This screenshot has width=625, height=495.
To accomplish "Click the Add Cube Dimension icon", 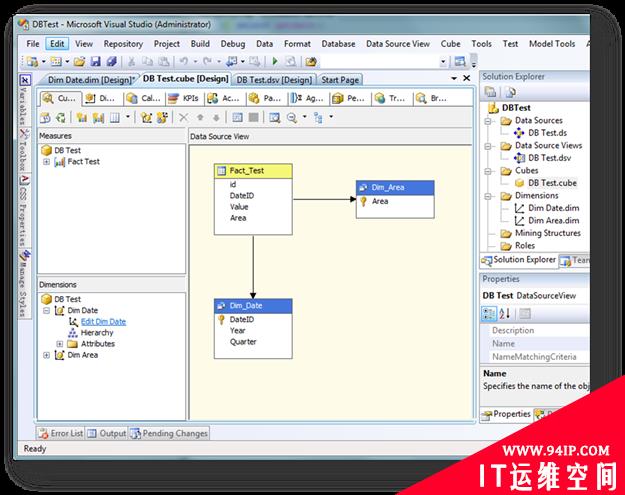I will pos(146,118).
